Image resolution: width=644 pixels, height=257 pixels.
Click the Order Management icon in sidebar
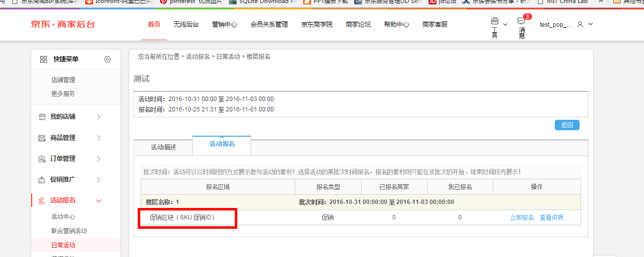click(42, 159)
